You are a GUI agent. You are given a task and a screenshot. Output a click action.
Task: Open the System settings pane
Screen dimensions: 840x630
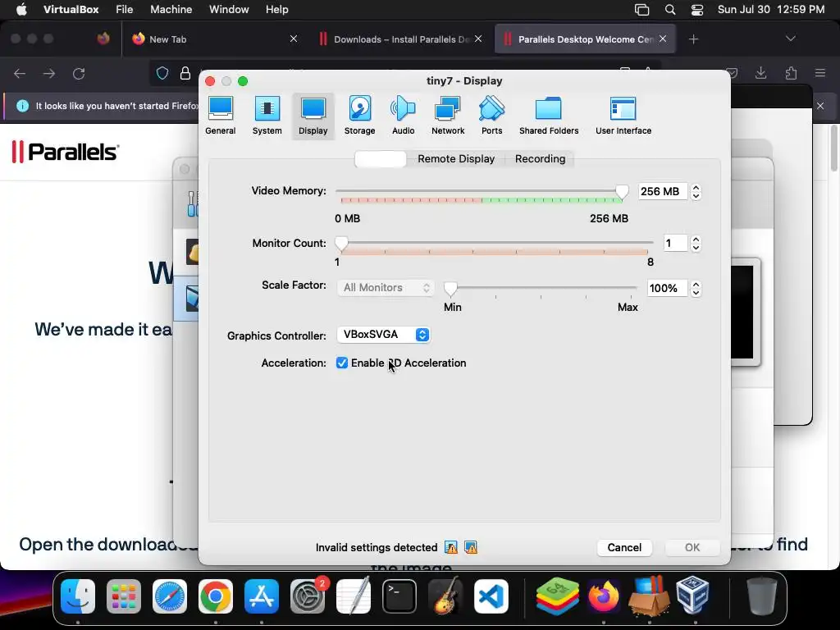coord(267,116)
